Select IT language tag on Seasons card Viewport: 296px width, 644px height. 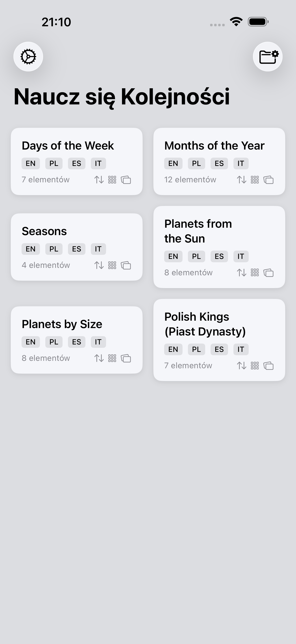tap(98, 249)
